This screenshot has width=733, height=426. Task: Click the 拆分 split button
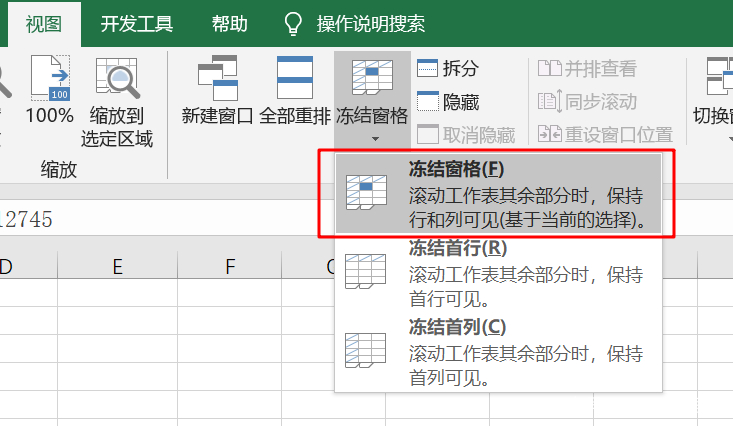[x=448, y=69]
